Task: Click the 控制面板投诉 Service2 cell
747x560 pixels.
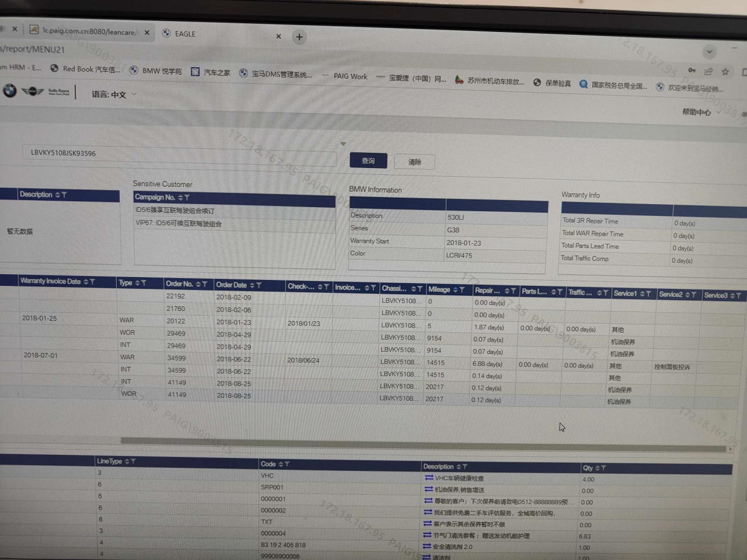Action: click(672, 367)
